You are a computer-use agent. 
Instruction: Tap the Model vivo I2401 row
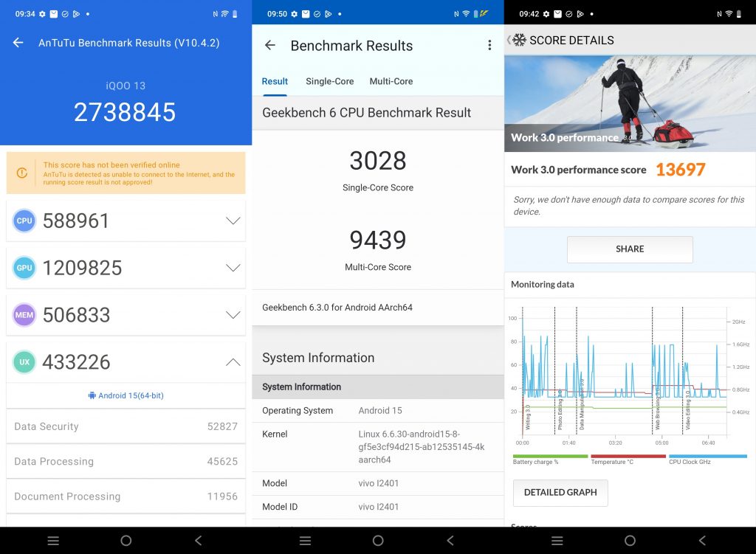tap(378, 483)
